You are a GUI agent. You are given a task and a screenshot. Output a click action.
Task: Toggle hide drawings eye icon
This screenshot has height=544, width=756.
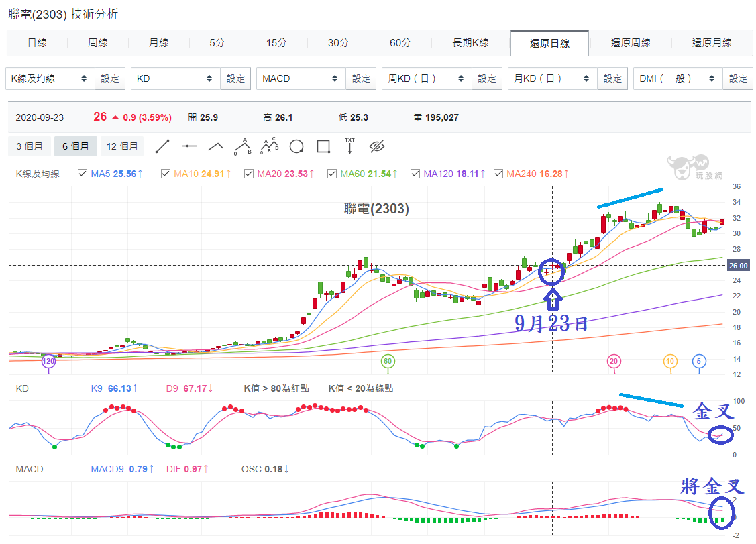tap(377, 146)
